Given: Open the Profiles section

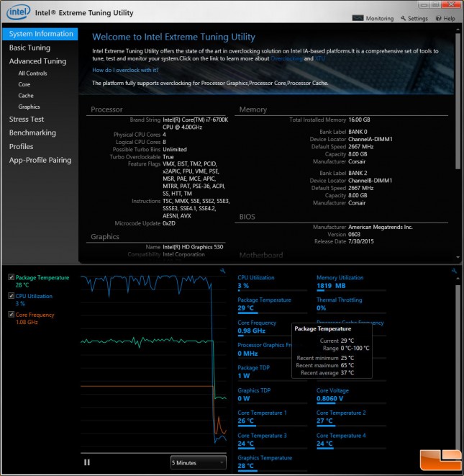Looking at the screenshot, I should pos(21,147).
